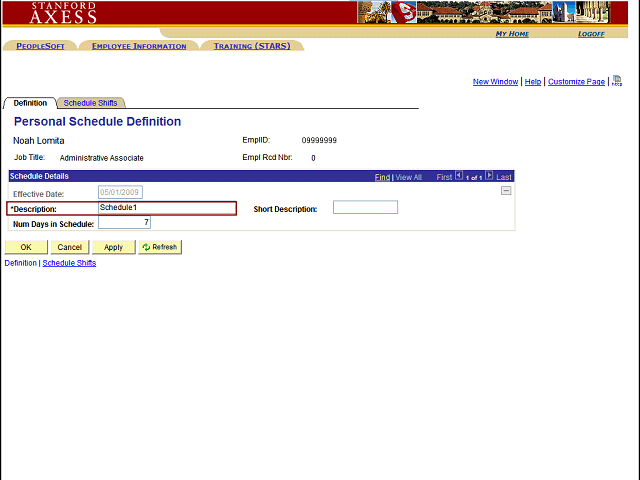
Task: Click the EmplID value 09999999
Action: 319,140
